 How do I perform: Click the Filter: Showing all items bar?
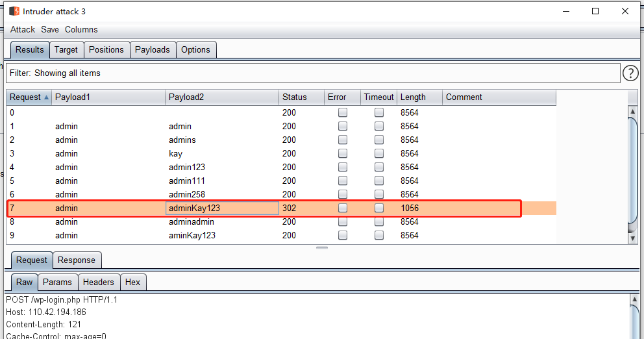pyautogui.click(x=313, y=73)
